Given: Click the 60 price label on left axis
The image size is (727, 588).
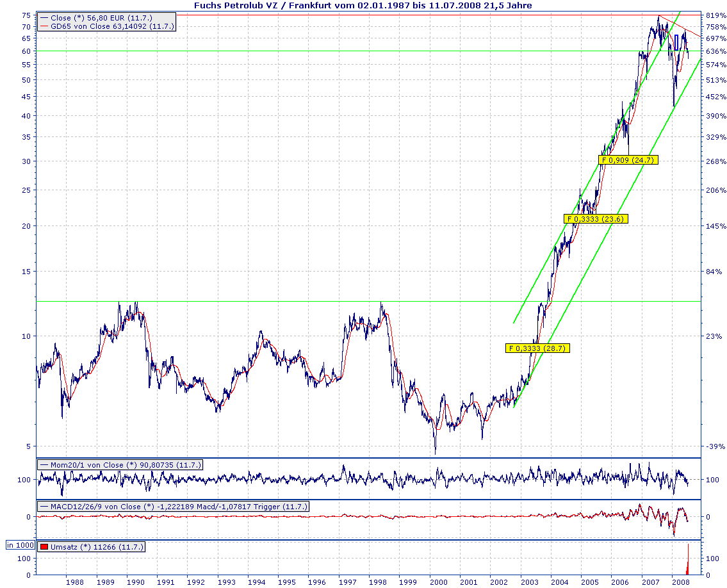Looking at the screenshot, I should point(26,51).
